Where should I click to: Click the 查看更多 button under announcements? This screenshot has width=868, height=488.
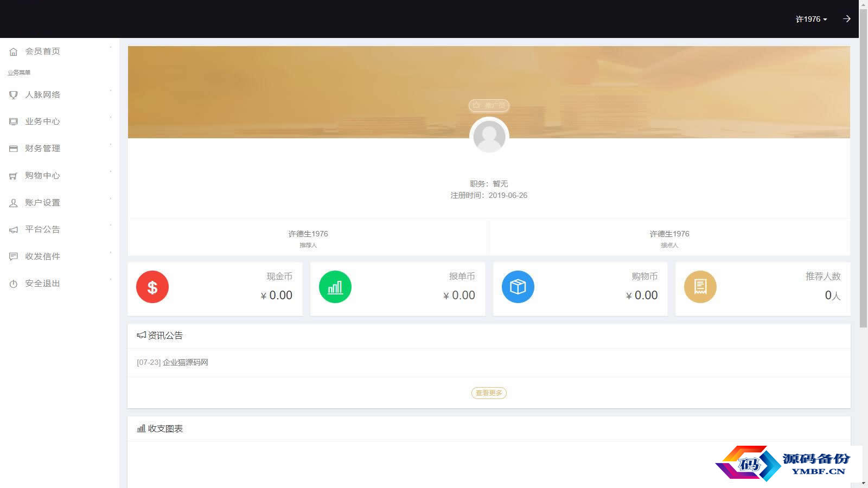(489, 393)
